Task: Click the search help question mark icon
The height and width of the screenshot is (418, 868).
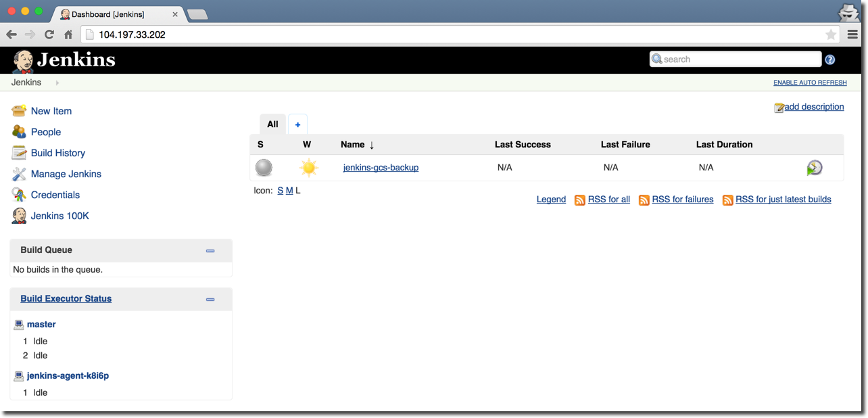Action: click(x=830, y=60)
